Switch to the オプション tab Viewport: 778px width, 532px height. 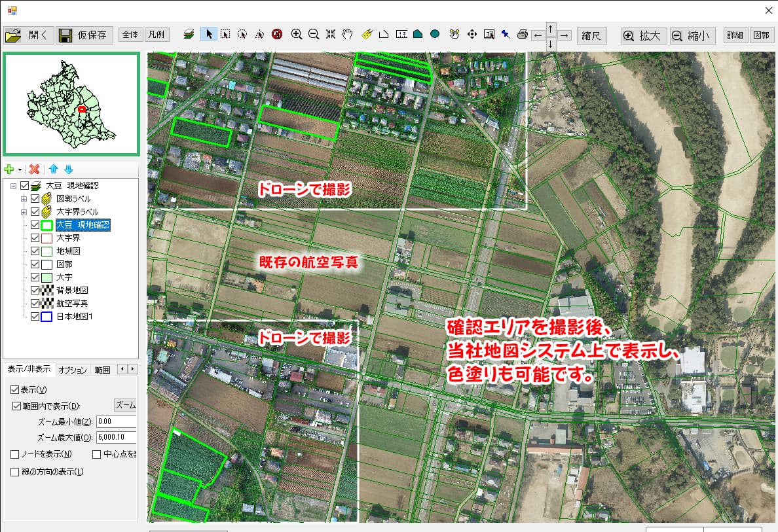pos(72,370)
